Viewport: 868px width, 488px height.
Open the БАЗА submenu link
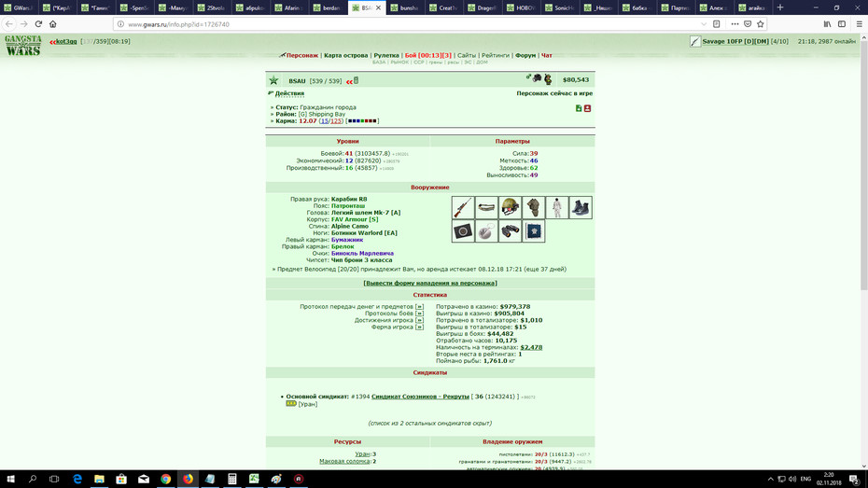pos(379,63)
